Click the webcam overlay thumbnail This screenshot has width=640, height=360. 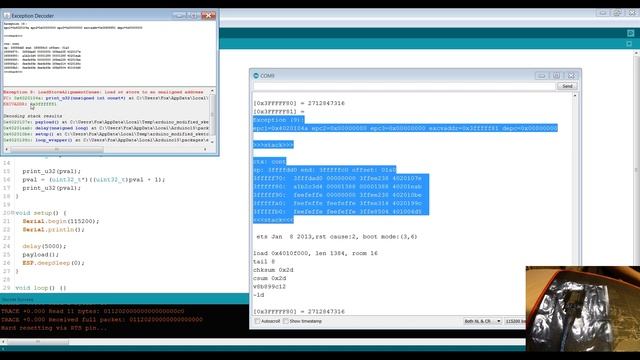(x=582, y=309)
